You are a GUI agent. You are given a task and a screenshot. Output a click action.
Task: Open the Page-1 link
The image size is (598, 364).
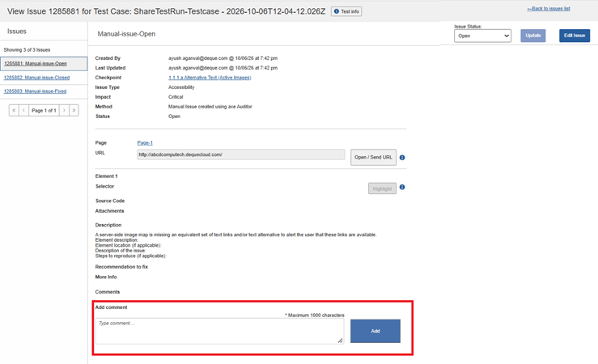pos(145,143)
